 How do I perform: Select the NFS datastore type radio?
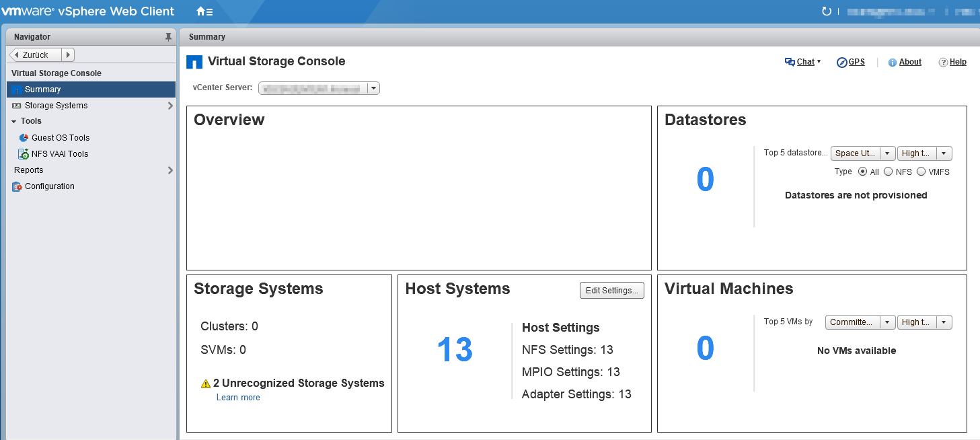point(888,172)
